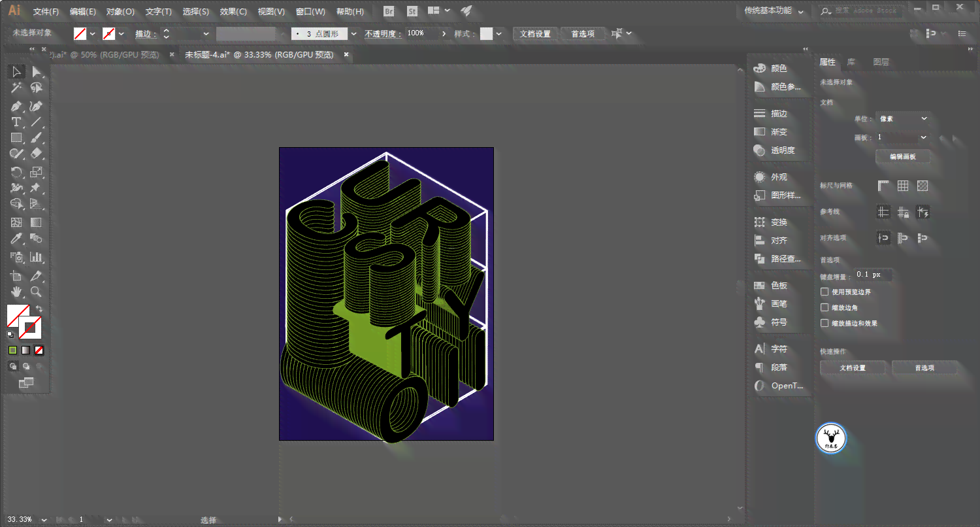
Task: Enable 缩放描边和效果 checkbox
Action: coord(825,323)
